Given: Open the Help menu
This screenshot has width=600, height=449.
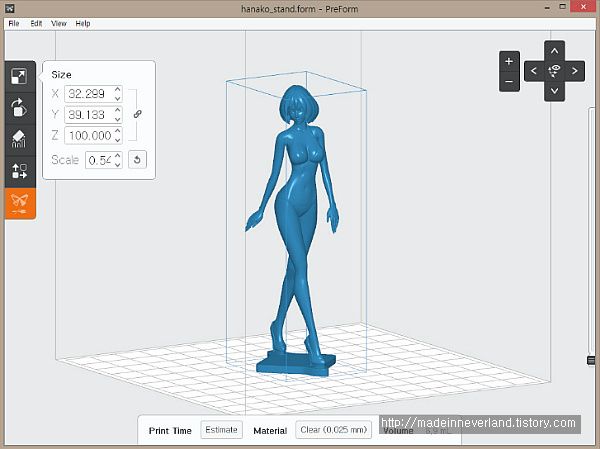Looking at the screenshot, I should tap(83, 24).
